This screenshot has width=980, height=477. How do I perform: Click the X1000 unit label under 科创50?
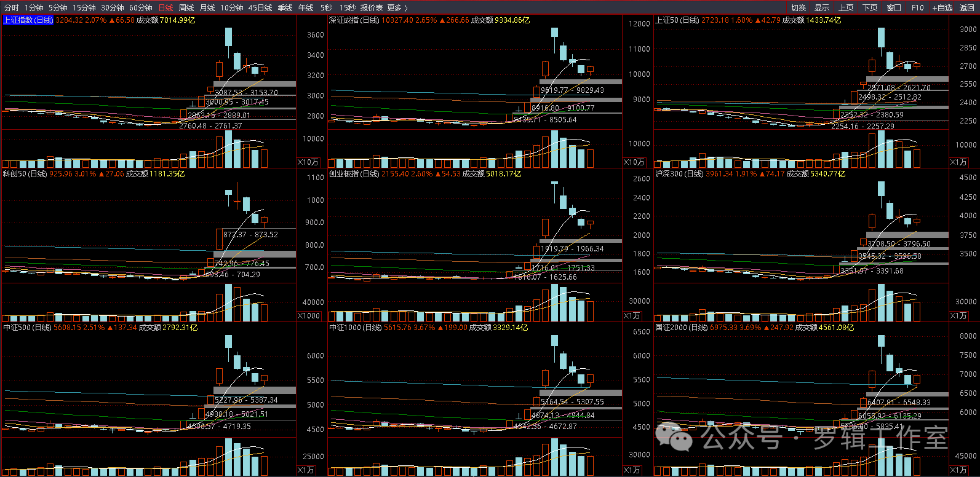pyautogui.click(x=309, y=316)
